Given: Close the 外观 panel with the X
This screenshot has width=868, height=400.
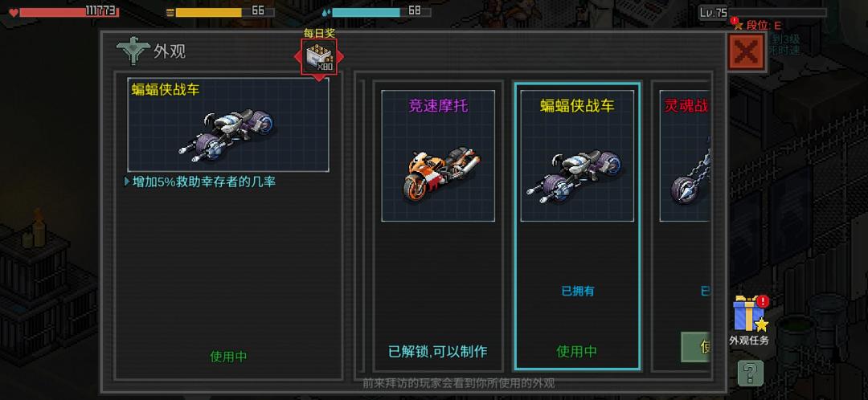Looking at the screenshot, I should point(746,52).
